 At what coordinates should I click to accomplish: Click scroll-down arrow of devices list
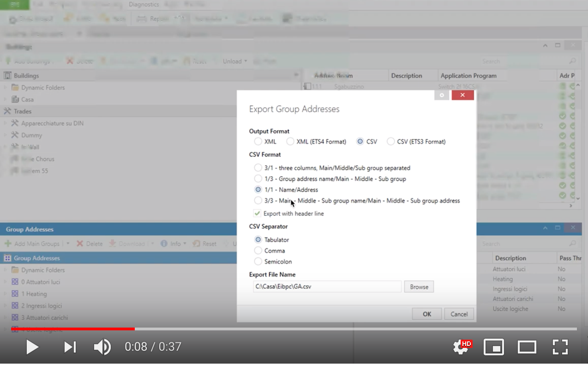578,198
